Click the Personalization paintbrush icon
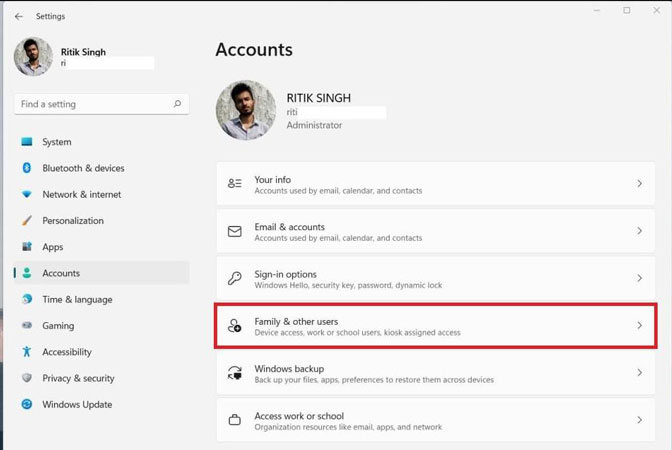Viewport: 672px width, 450px height. click(27, 221)
